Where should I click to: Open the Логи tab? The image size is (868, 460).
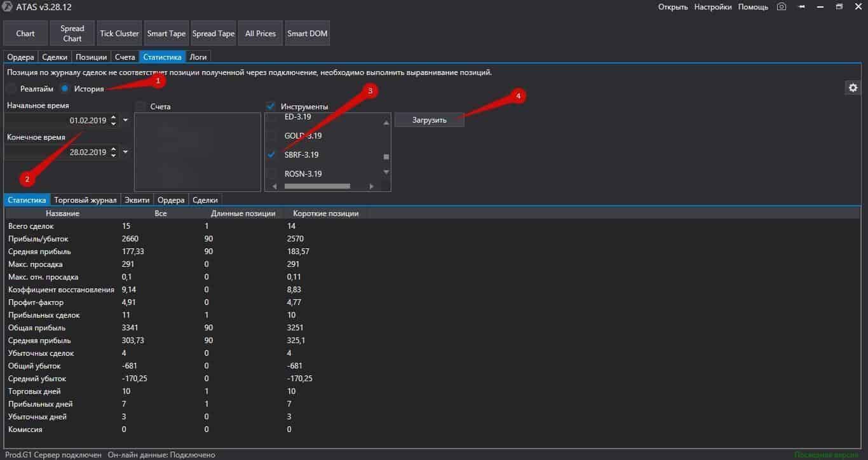[x=198, y=57]
